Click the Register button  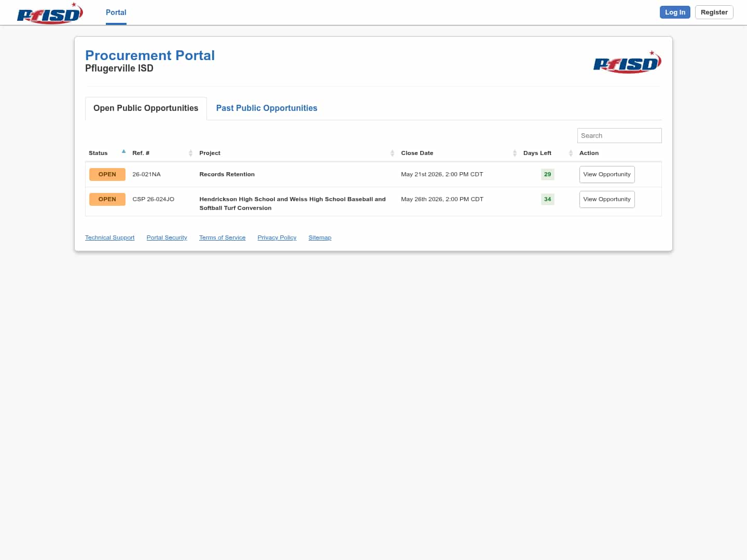(x=714, y=12)
